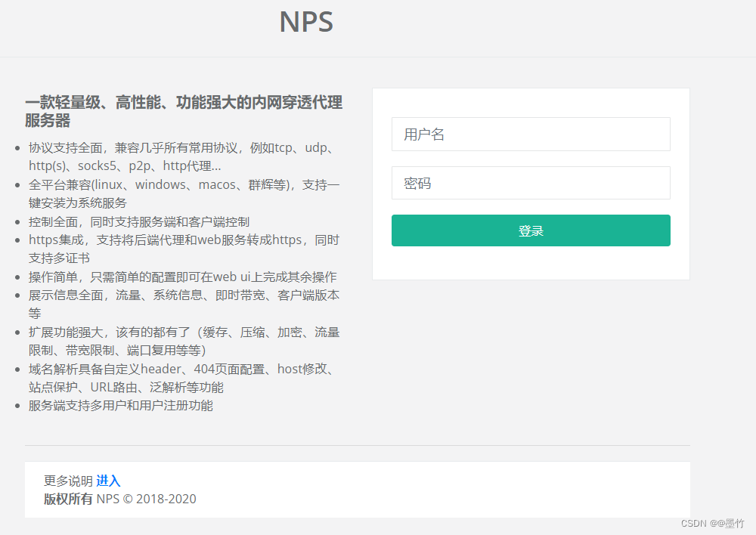Click the 密码 password input field
The height and width of the screenshot is (535, 756).
pyautogui.click(x=530, y=182)
